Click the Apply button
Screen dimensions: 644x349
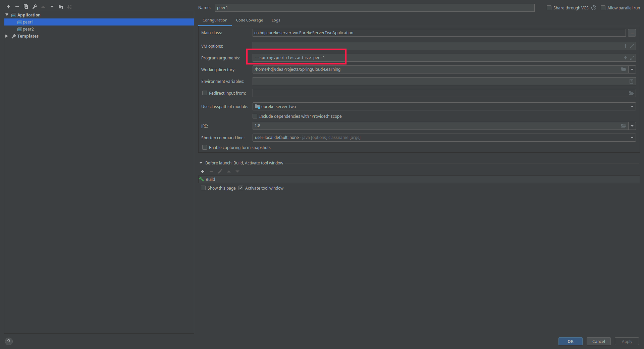627,341
